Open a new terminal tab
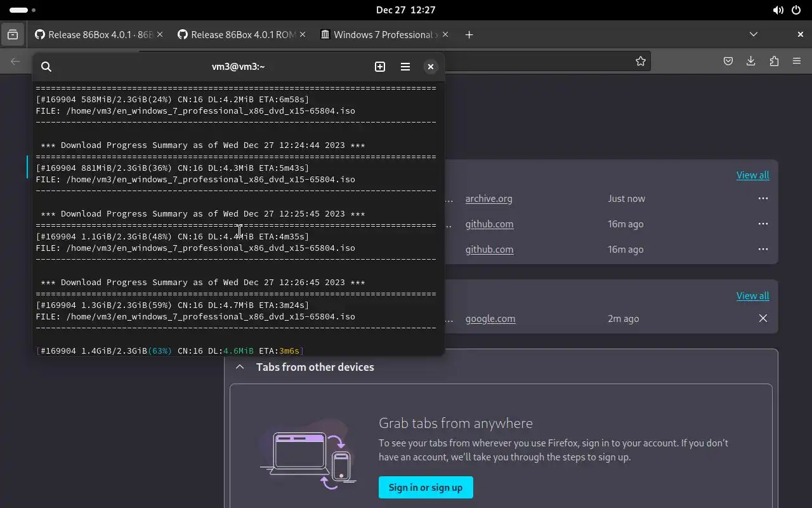 pyautogui.click(x=380, y=67)
